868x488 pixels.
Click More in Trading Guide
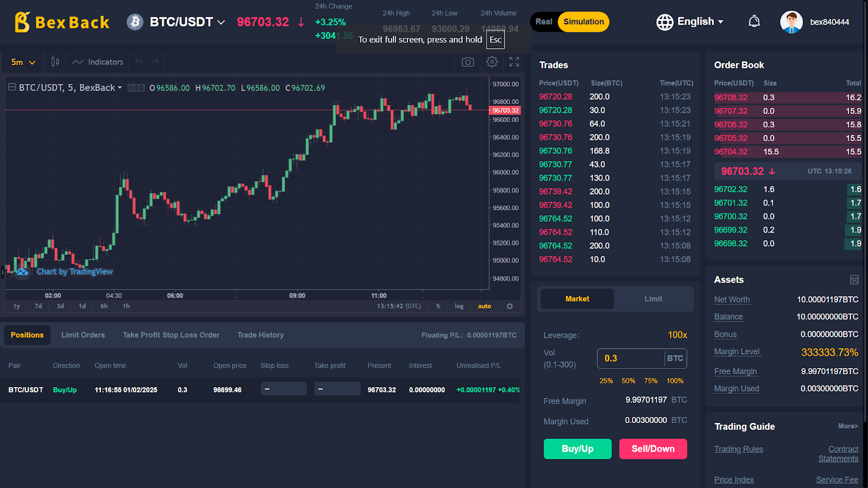click(x=848, y=426)
